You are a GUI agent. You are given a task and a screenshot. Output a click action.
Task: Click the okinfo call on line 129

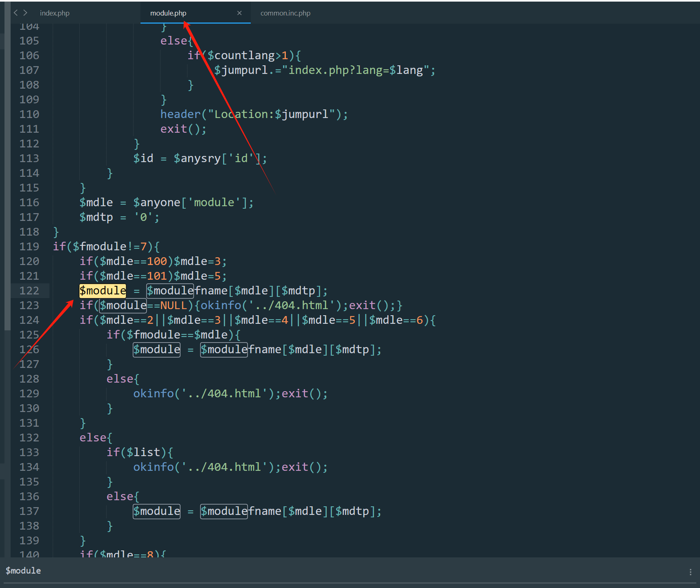coord(154,394)
